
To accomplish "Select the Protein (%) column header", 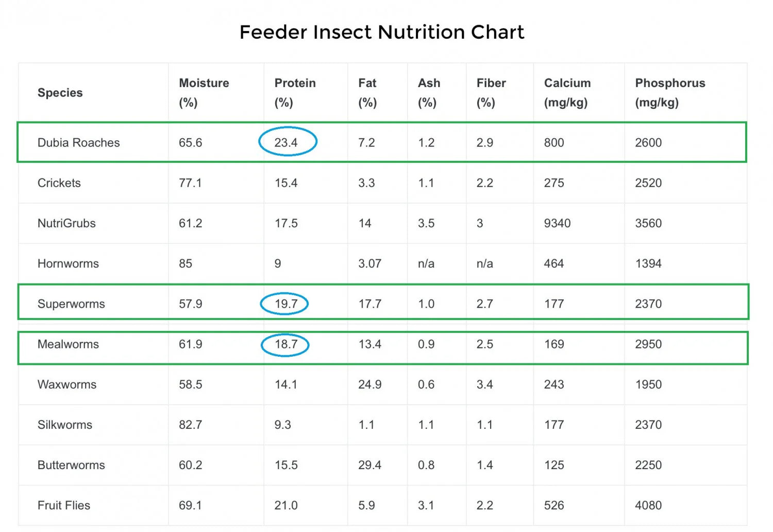I will 295,92.
